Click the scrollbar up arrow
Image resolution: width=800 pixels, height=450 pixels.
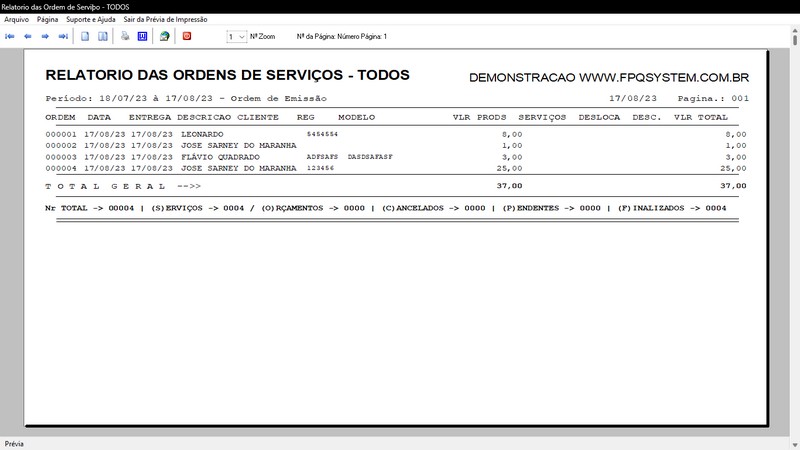tap(795, 31)
